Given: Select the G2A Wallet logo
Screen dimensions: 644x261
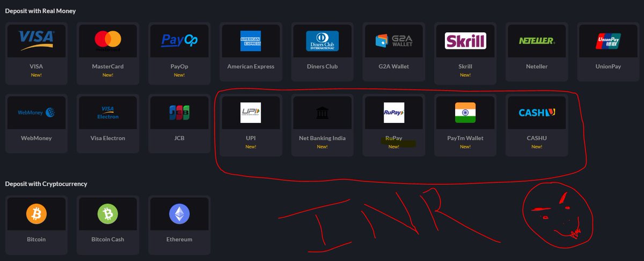Looking at the screenshot, I should [393, 41].
